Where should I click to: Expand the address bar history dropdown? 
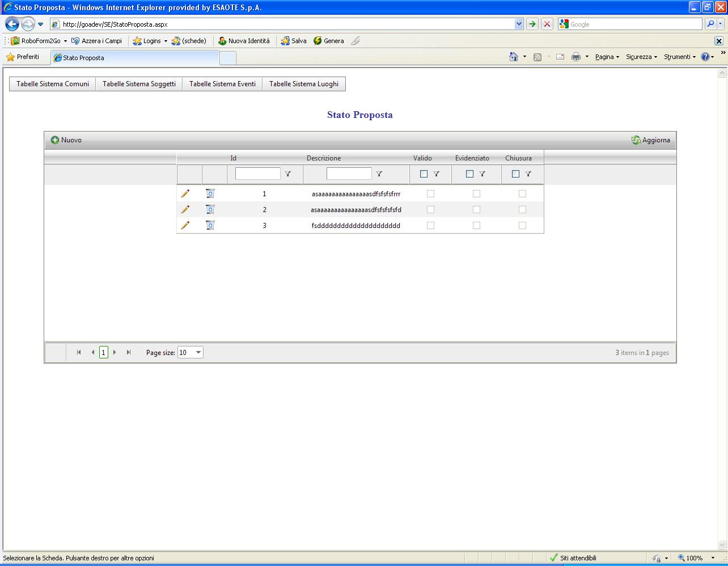click(x=519, y=24)
